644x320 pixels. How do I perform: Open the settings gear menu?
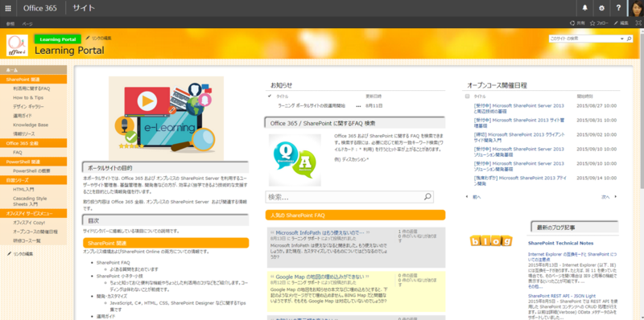coord(601,8)
